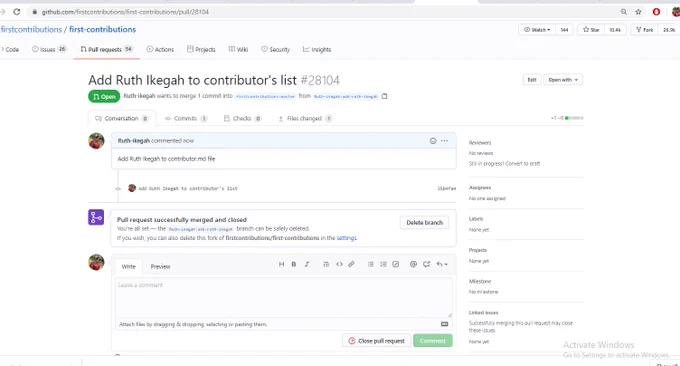Screen dimensions: 680x366
Task: Open Ruth-Ikegah's avatar beside the comment
Action: pos(96,141)
